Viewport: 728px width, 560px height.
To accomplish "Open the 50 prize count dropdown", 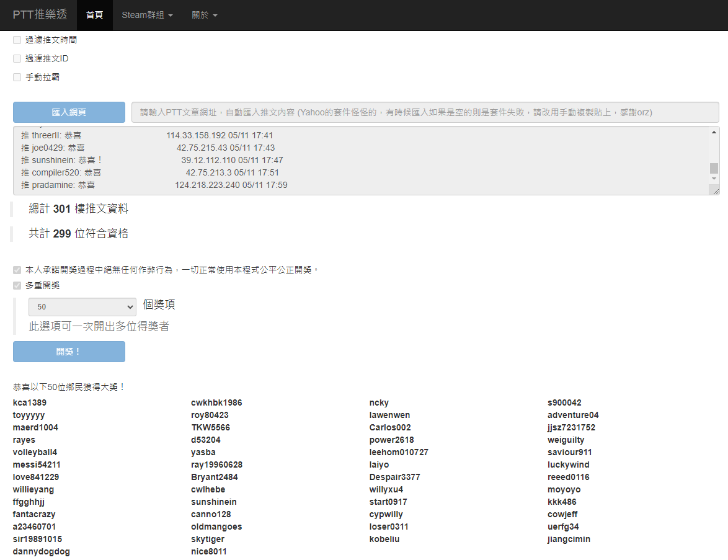I will (x=82, y=307).
